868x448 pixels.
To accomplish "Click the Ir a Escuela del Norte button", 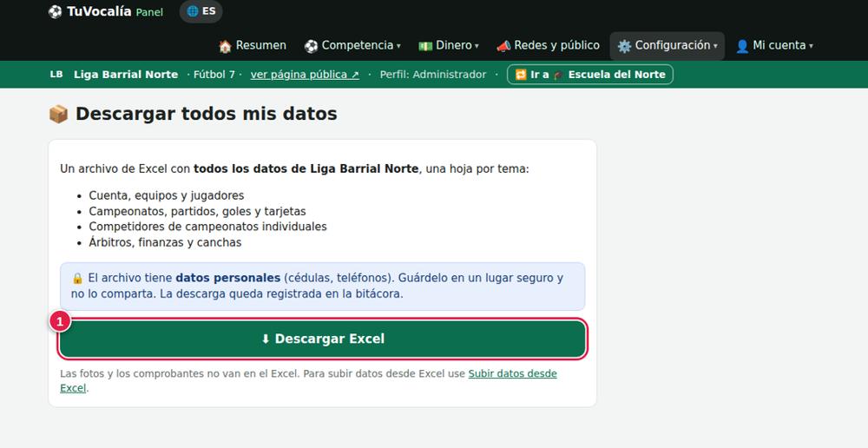I will point(590,74).
